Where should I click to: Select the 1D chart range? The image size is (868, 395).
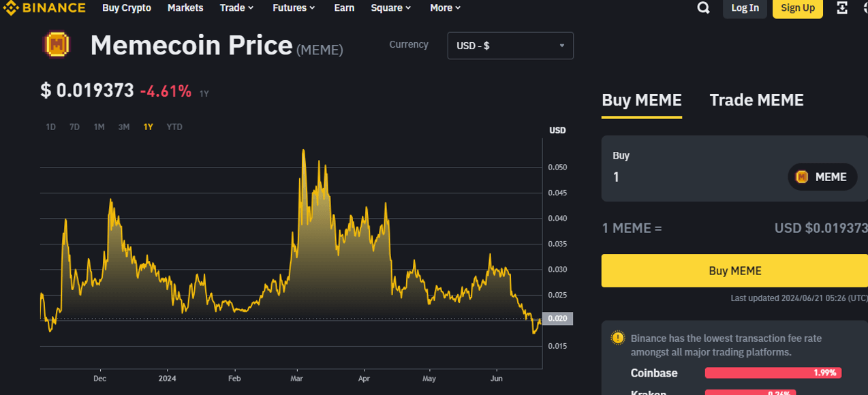coord(50,127)
